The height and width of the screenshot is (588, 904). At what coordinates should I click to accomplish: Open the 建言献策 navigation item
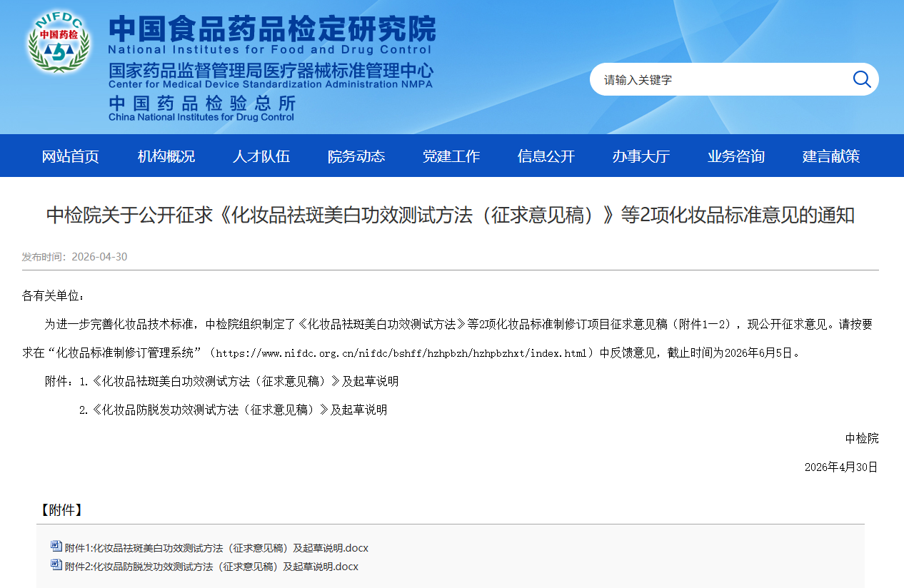pos(831,156)
